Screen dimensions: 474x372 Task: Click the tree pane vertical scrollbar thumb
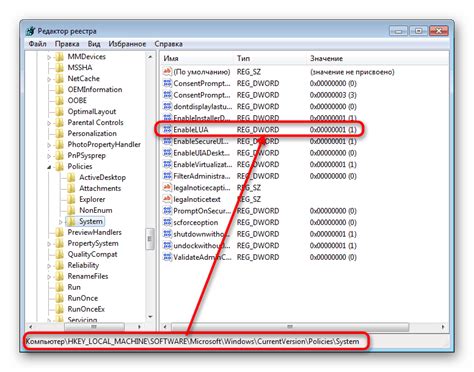pos(150,239)
